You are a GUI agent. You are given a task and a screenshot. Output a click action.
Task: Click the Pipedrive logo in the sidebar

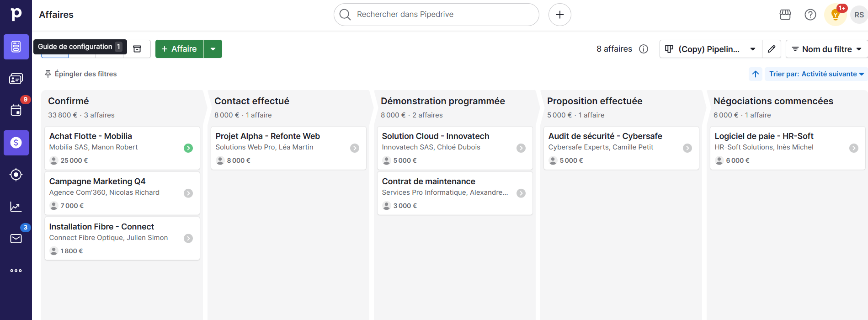(x=16, y=14)
